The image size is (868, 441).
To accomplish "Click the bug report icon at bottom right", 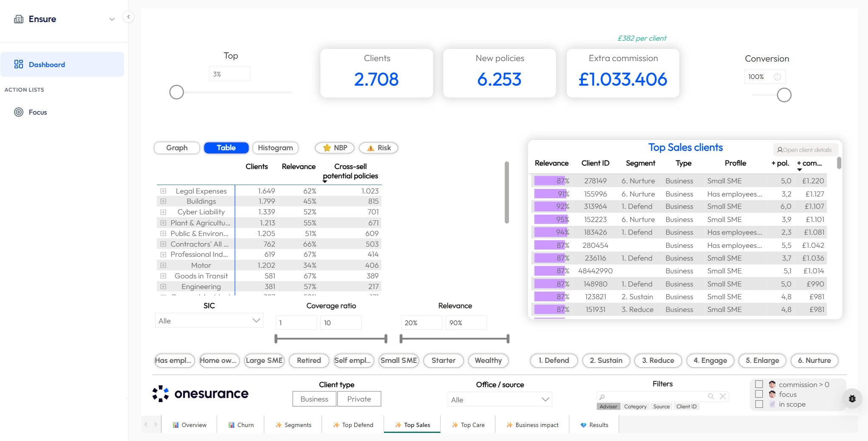I will pyautogui.click(x=853, y=398).
